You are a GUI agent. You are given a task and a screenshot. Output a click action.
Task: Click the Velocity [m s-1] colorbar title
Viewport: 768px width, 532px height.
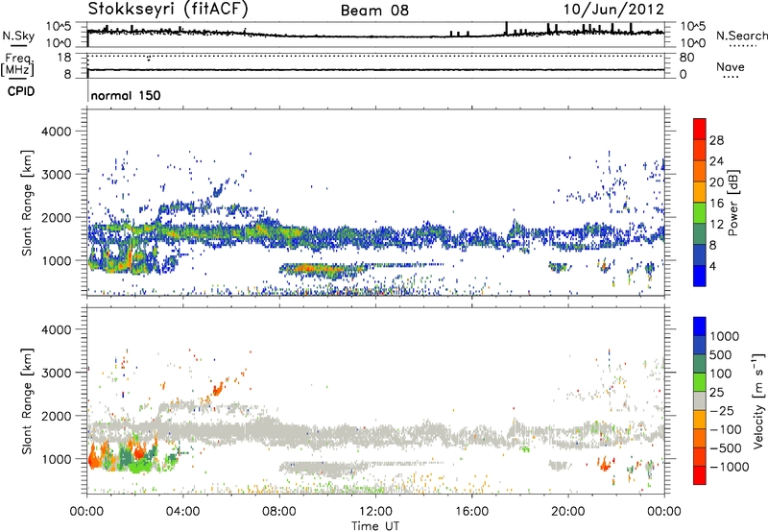click(x=758, y=400)
